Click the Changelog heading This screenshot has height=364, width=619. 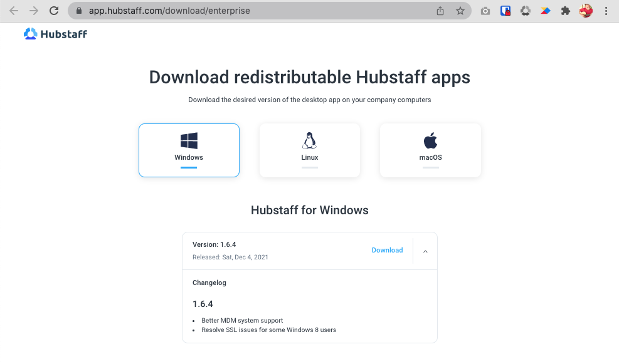pos(209,283)
